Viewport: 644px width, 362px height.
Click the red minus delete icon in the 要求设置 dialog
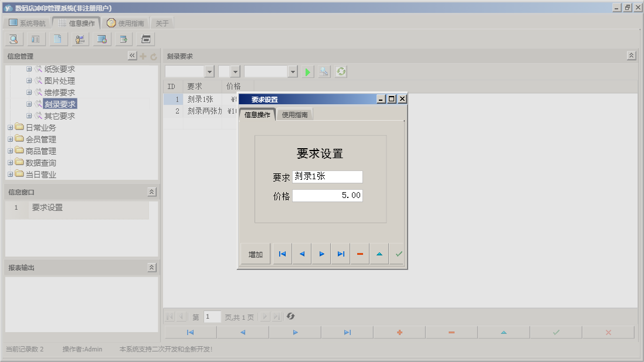pyautogui.click(x=360, y=254)
